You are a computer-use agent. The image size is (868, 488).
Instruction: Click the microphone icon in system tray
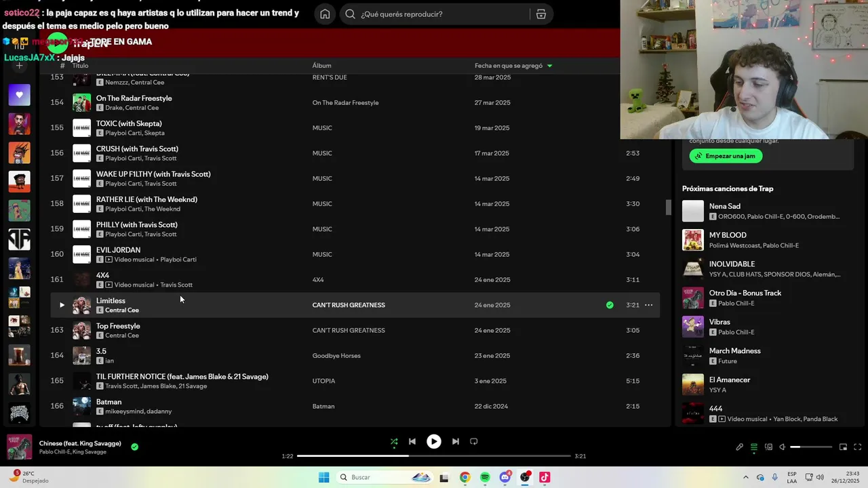774,477
